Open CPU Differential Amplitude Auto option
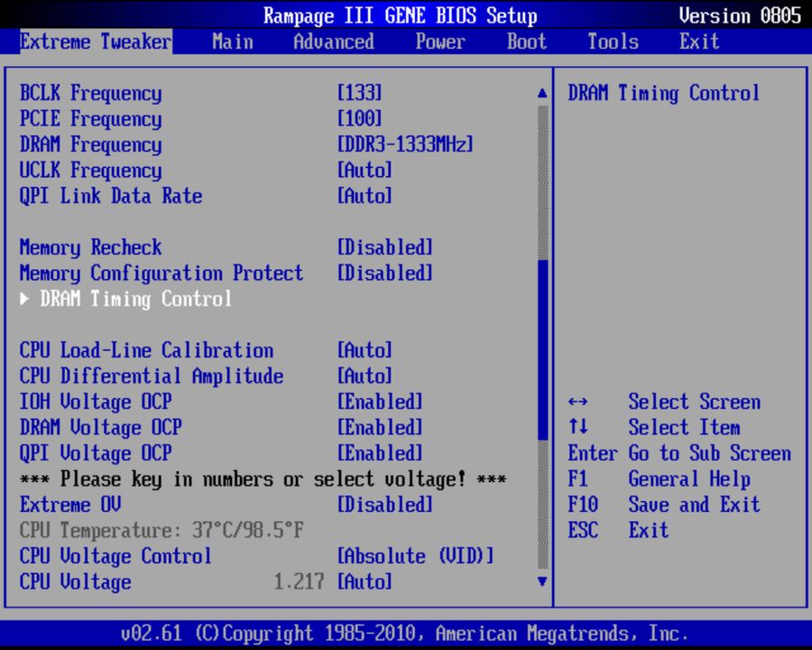This screenshot has height=650, width=812. click(364, 376)
